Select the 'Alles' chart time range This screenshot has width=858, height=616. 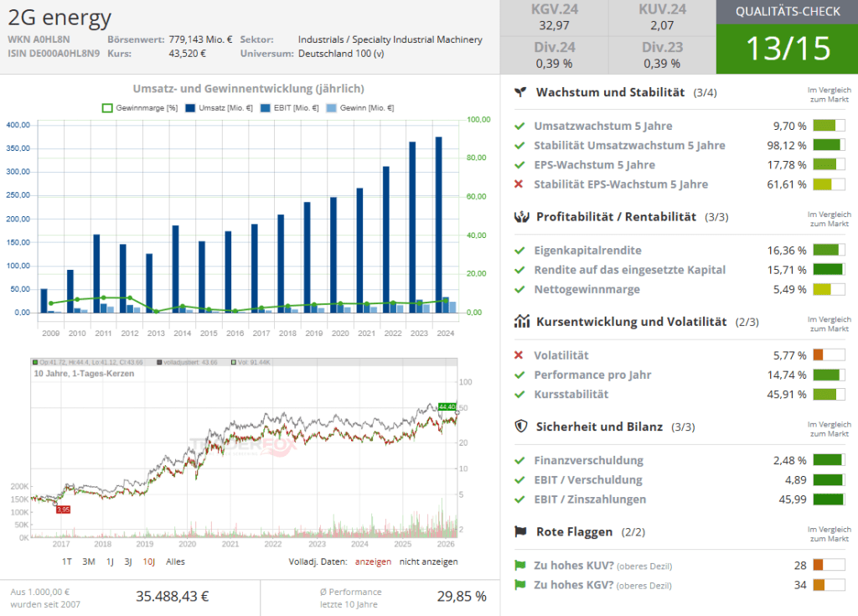(175, 562)
